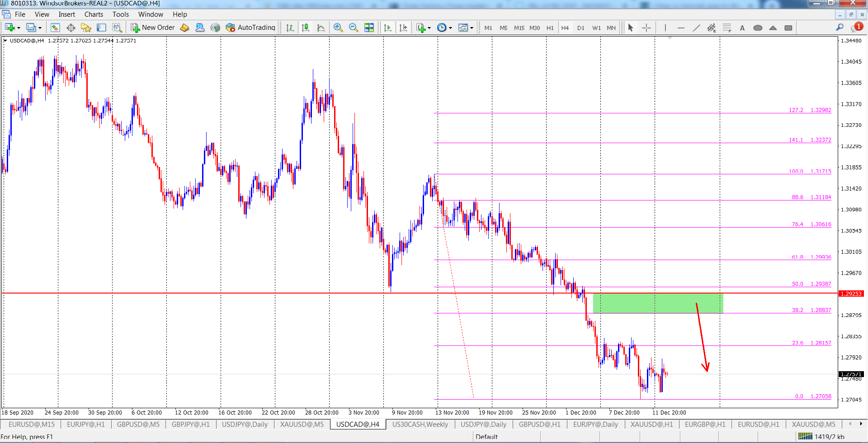Click the Default profile in status bar
Viewport: 868px width, 443px height.
click(x=486, y=437)
